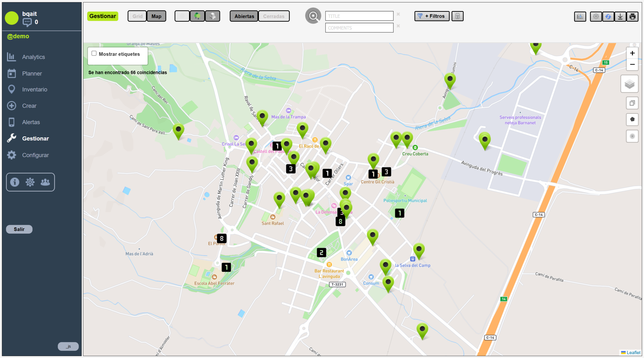This screenshot has width=644, height=358.
Task: Click the print toolbar icon
Action: (x=632, y=17)
